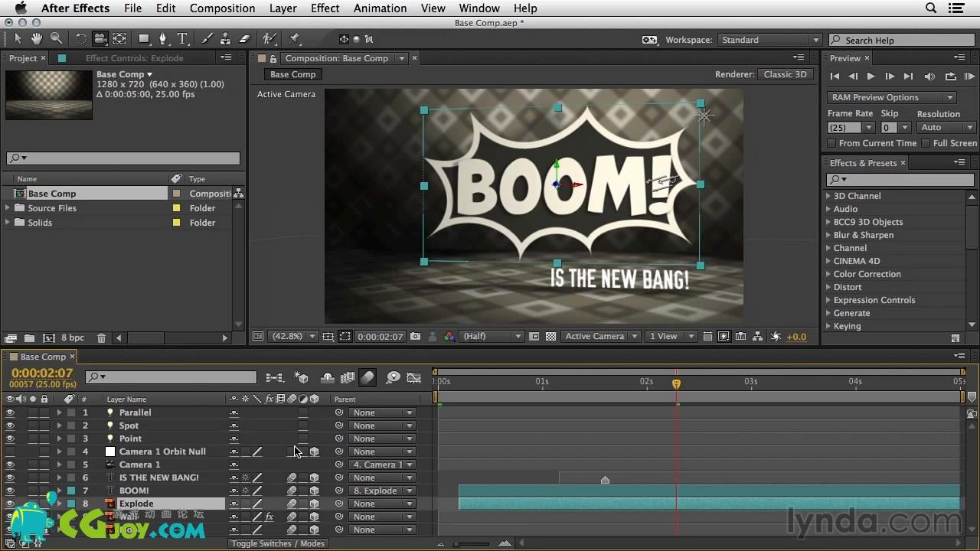This screenshot has width=980, height=551.
Task: Select the Unified Camera tool
Action: (100, 38)
